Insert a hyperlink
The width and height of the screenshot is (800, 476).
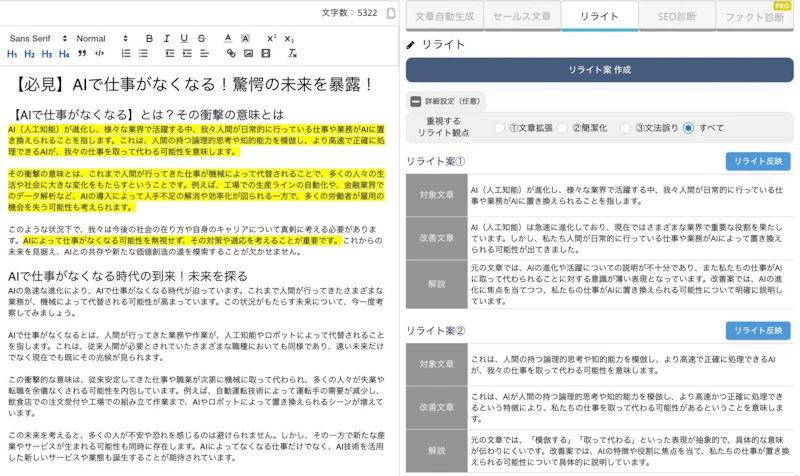[231, 53]
